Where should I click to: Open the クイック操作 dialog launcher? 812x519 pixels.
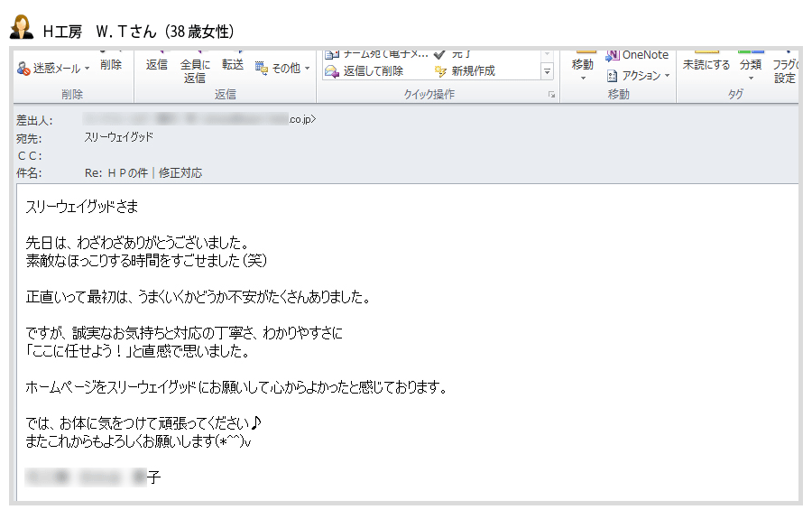point(551,94)
